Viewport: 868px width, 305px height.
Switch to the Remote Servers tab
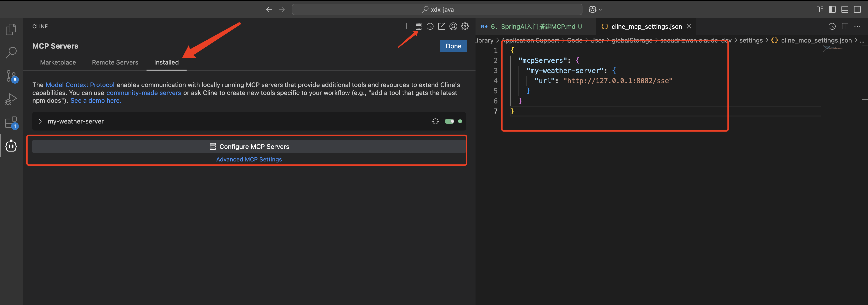115,62
